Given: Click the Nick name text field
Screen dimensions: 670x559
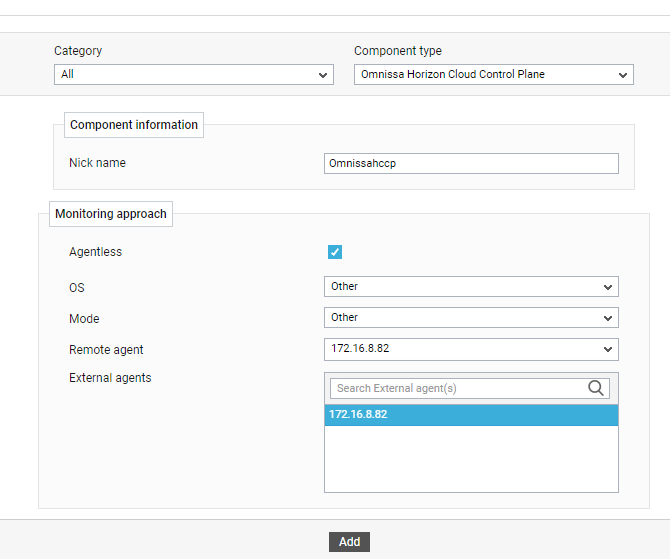Looking at the screenshot, I should click(471, 164).
